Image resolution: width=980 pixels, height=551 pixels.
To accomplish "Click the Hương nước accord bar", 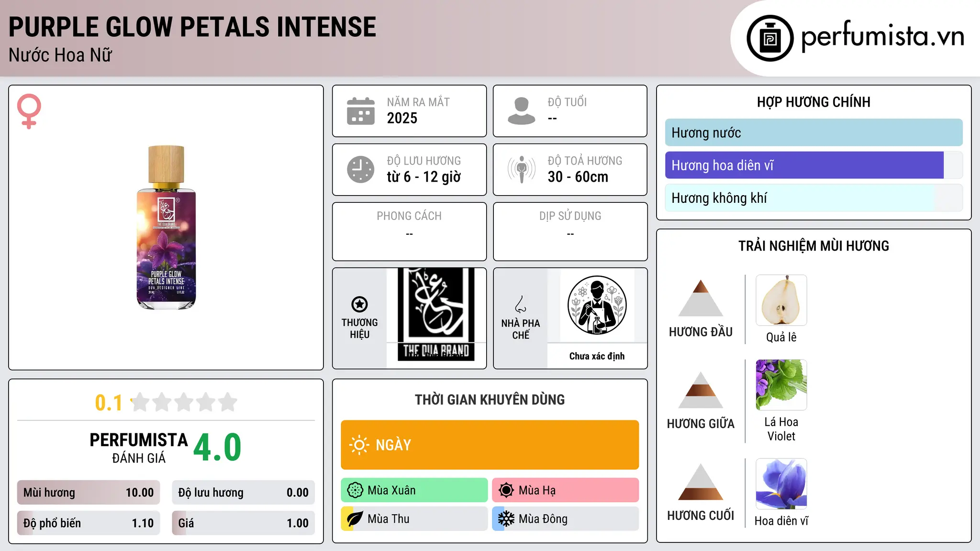I will [x=814, y=132].
